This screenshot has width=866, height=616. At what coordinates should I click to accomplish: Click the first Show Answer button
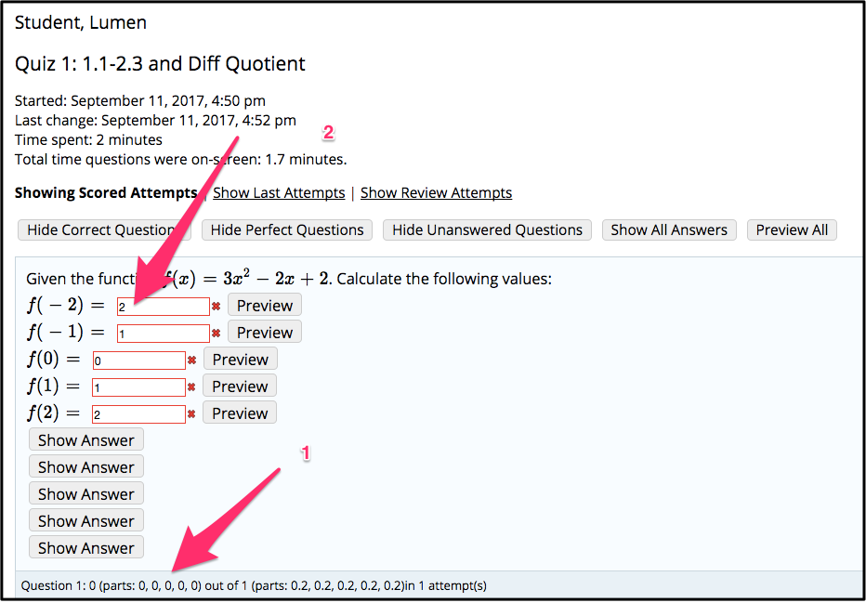85,439
